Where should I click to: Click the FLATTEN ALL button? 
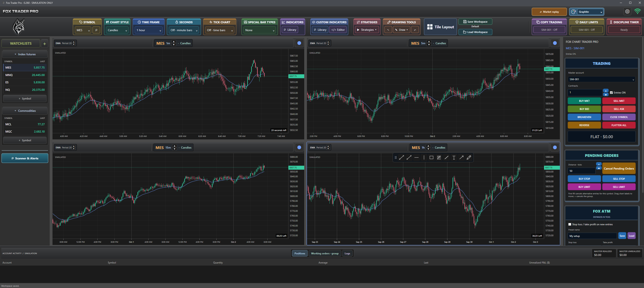(x=619, y=125)
